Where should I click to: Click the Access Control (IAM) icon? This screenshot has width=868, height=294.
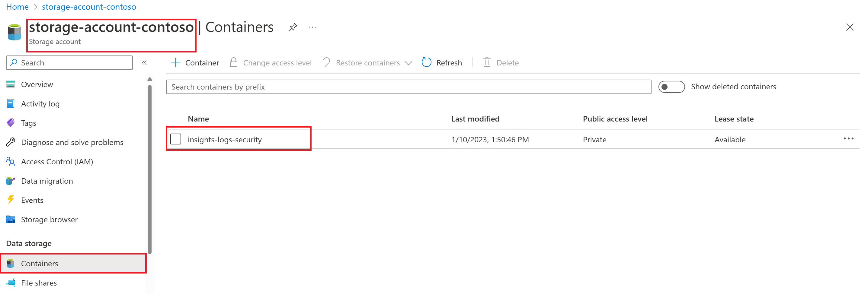pos(11,161)
